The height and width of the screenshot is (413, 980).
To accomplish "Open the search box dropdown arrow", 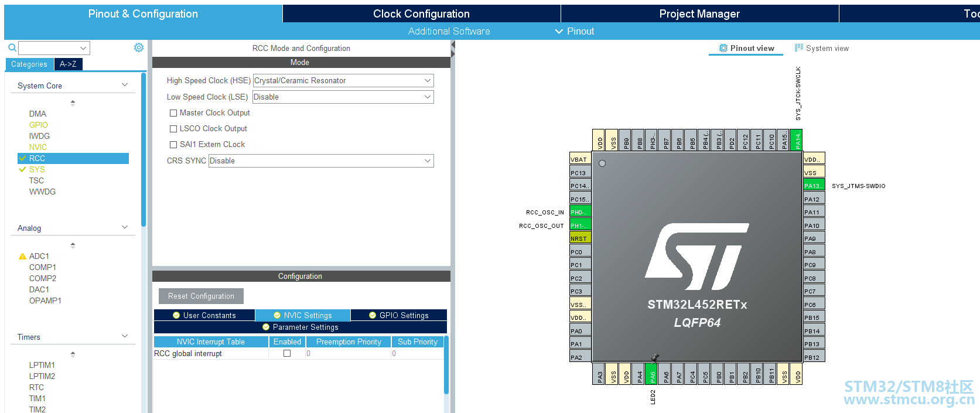I will coord(83,48).
